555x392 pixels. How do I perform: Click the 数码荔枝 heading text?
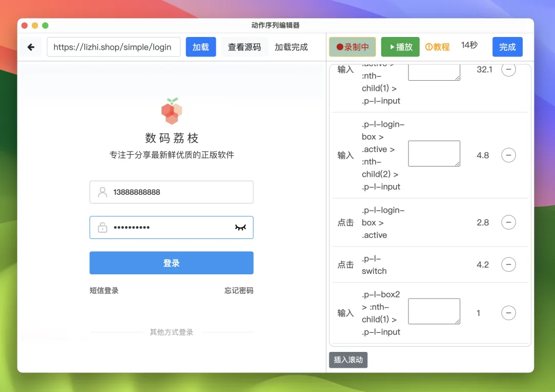[x=172, y=138]
